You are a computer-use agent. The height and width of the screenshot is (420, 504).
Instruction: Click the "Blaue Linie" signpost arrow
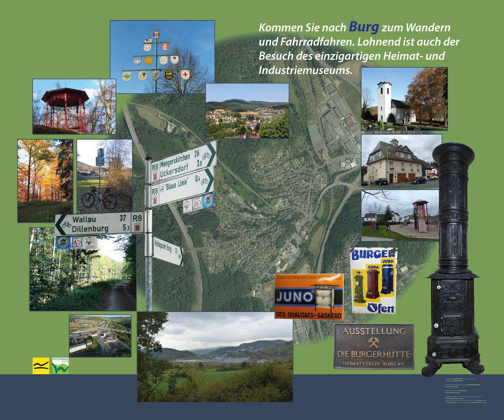pos(181,186)
